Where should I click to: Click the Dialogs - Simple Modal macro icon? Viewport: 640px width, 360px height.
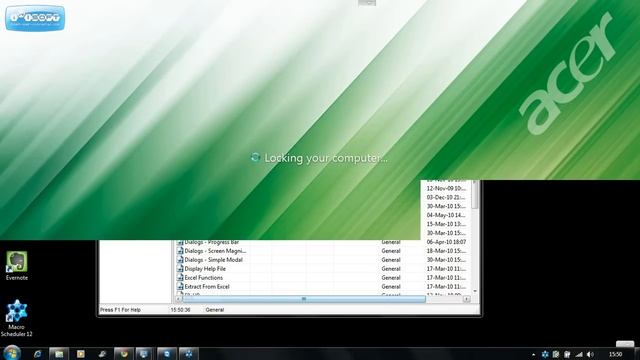coord(180,260)
